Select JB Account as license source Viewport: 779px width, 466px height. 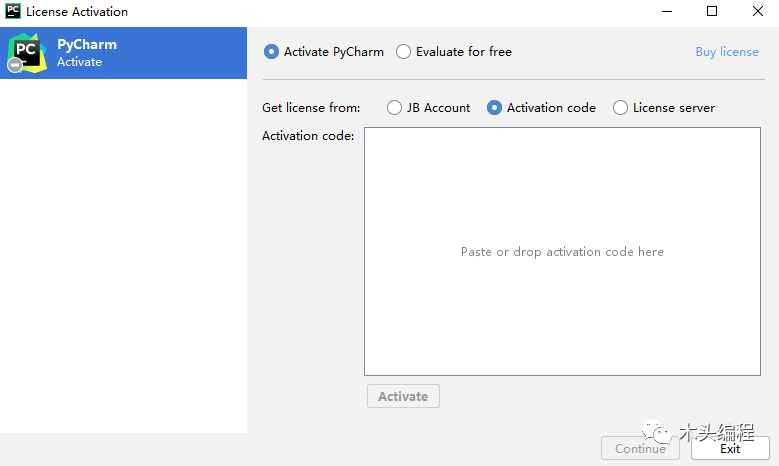394,108
